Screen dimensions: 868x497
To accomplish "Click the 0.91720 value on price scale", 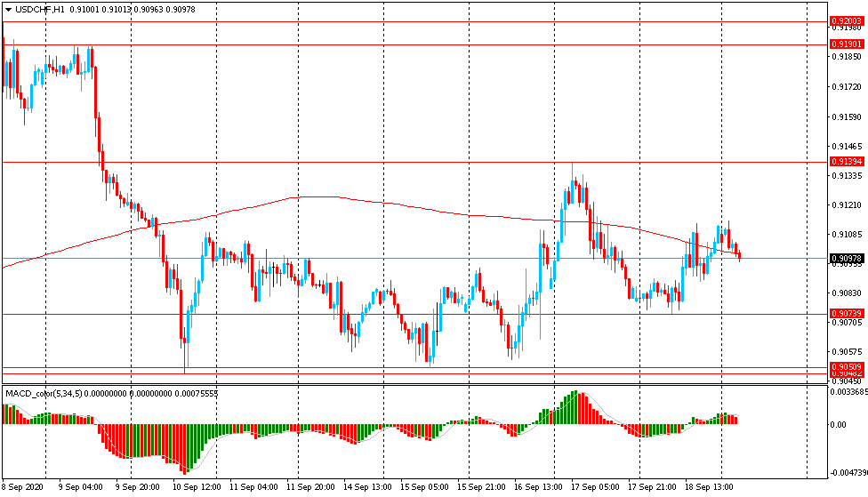I will (x=845, y=87).
